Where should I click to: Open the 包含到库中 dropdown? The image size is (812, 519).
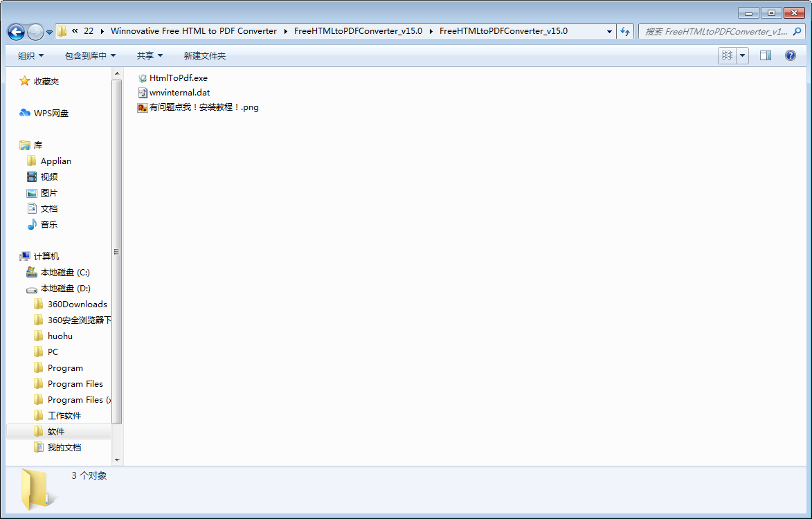90,55
